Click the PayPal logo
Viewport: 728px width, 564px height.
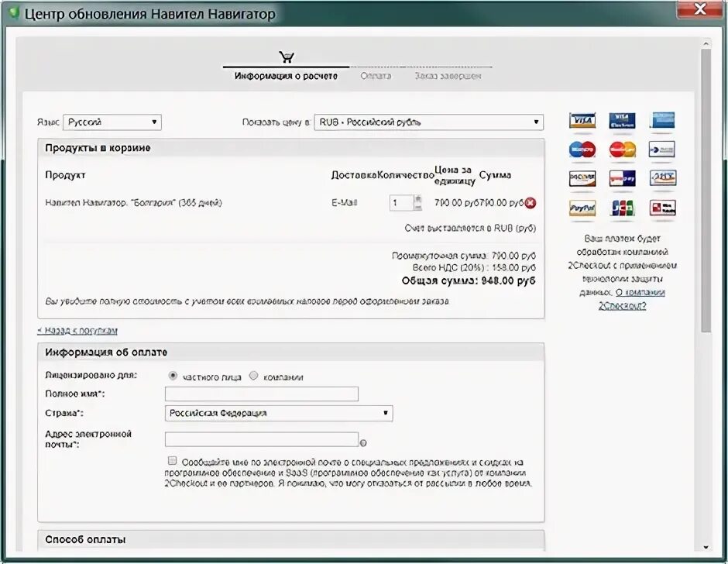(x=582, y=208)
